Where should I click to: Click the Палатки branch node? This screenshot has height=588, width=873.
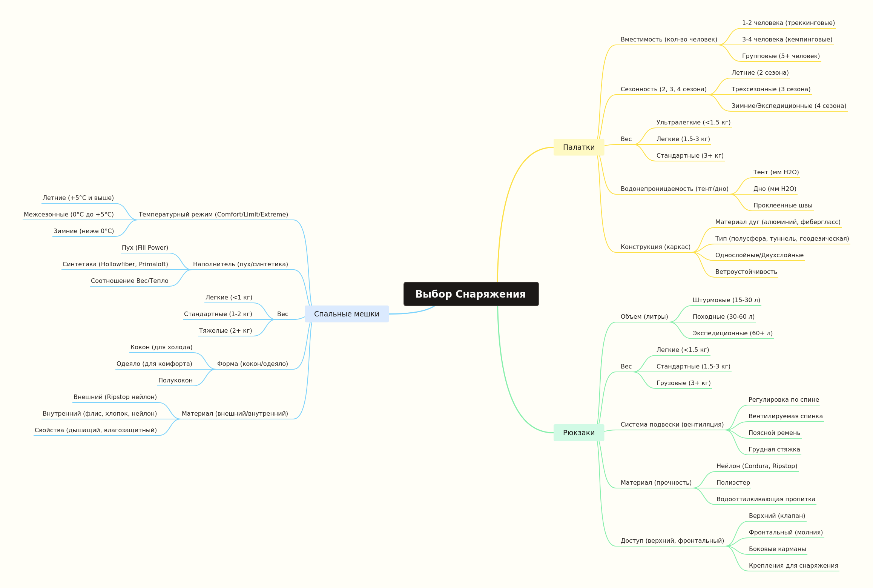pyautogui.click(x=579, y=147)
